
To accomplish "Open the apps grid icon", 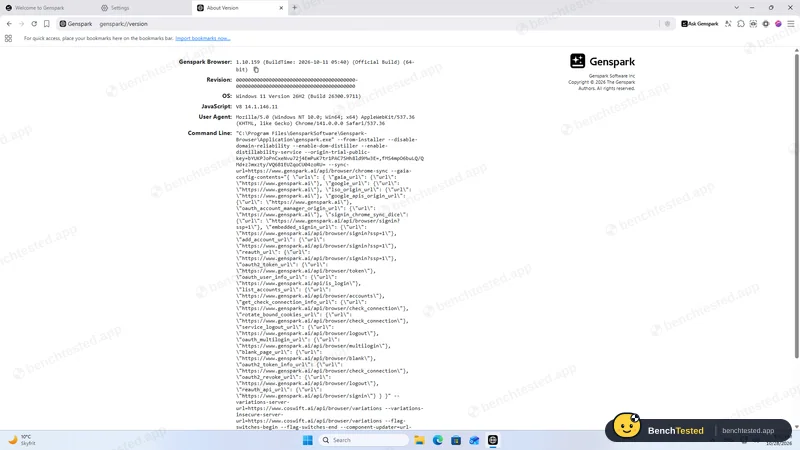I will click(x=8, y=38).
